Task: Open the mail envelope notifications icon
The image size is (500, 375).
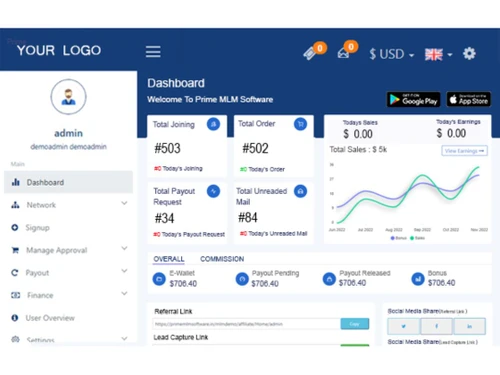Action: pyautogui.click(x=343, y=53)
